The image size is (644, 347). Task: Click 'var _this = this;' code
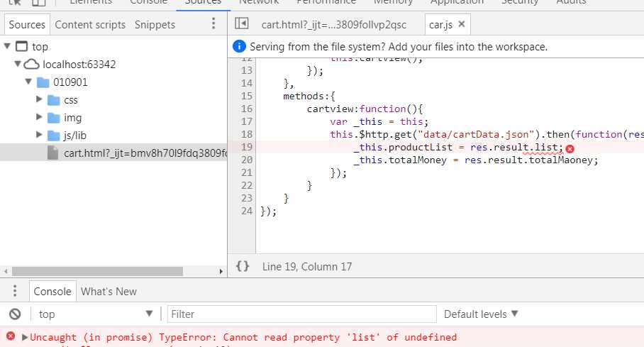pos(379,121)
